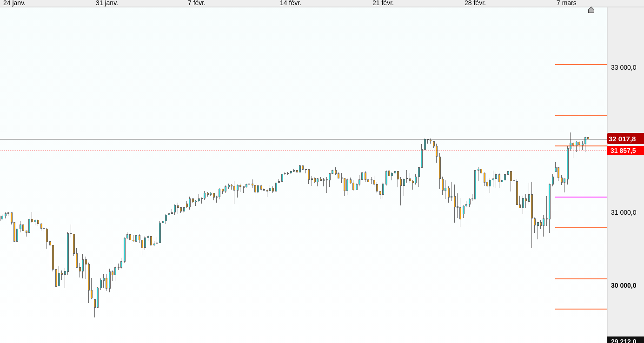The height and width of the screenshot is (343, 644).
Task: Click the bold 30 000,0 price scale label
Action: pos(624,285)
